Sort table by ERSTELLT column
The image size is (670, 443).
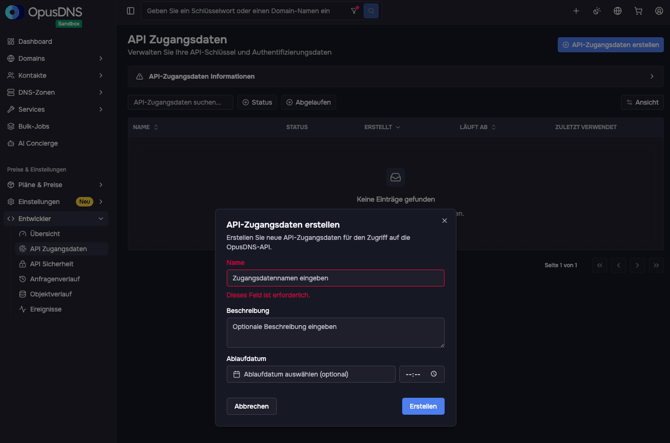pos(382,127)
